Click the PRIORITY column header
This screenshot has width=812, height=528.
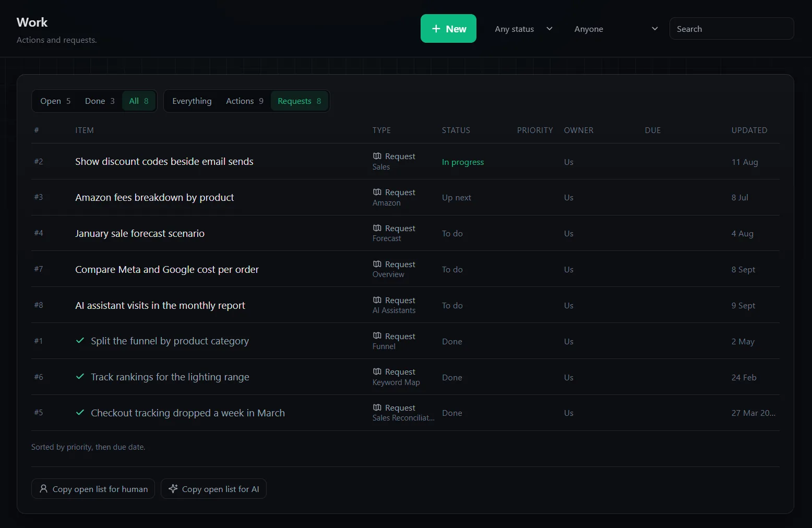tap(535, 130)
